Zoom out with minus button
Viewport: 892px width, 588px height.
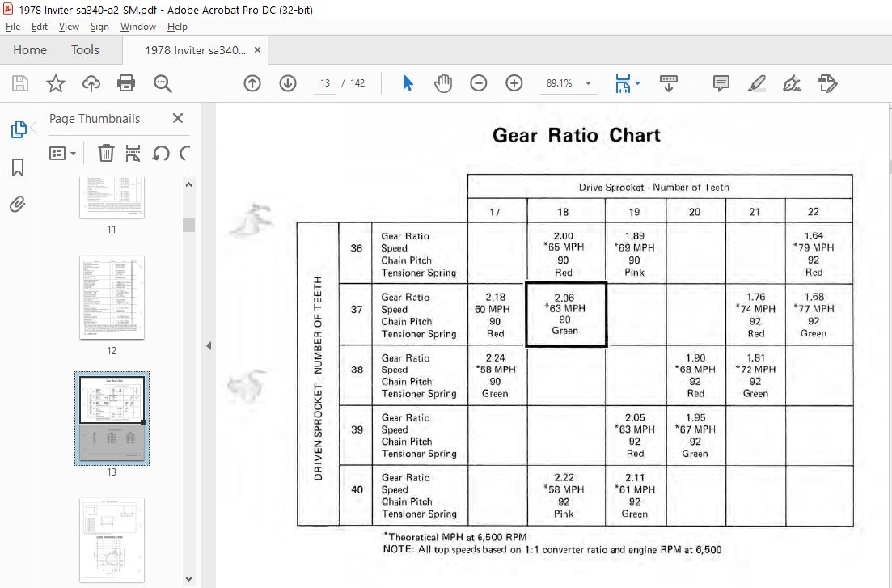[479, 83]
